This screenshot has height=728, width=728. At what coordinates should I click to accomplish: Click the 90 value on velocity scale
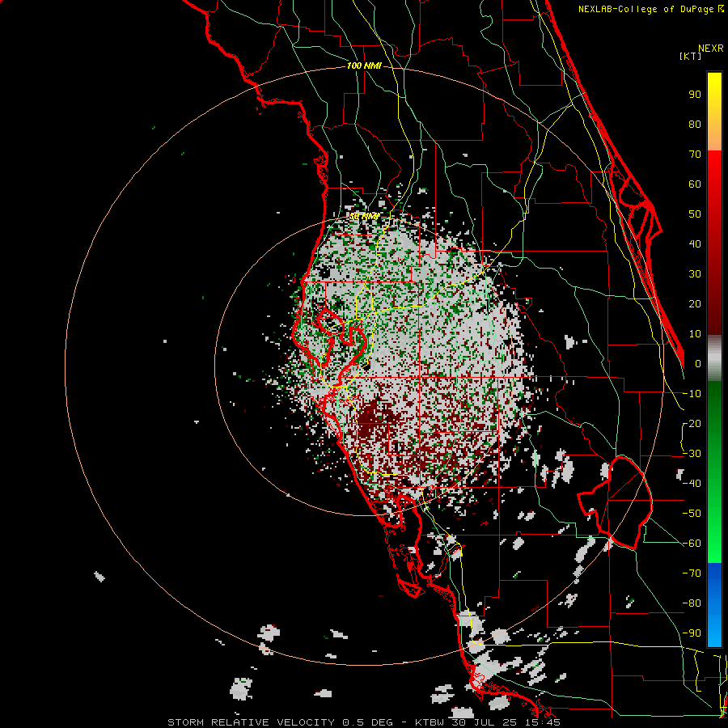point(695,95)
